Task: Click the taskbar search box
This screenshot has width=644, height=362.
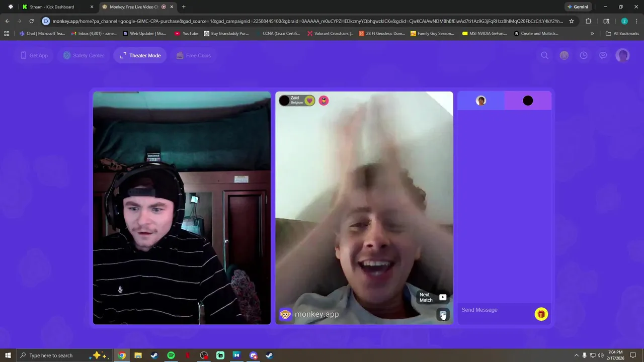Action: (x=63, y=355)
